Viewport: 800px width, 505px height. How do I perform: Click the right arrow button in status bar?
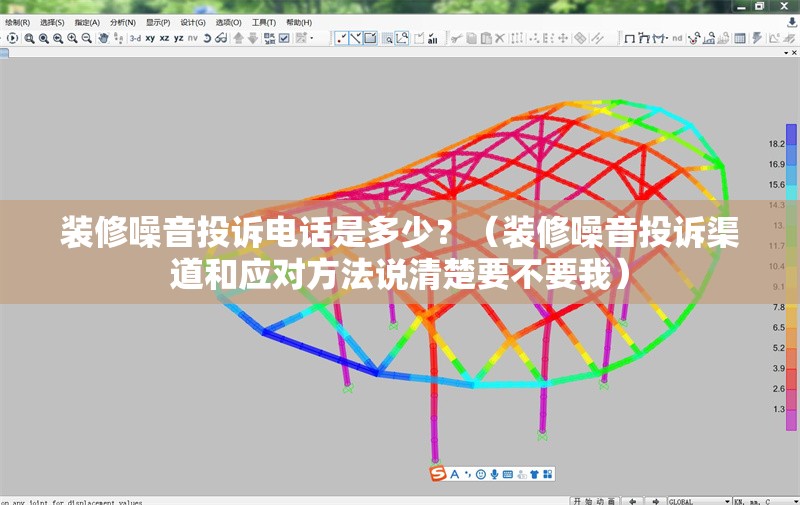[x=656, y=501]
